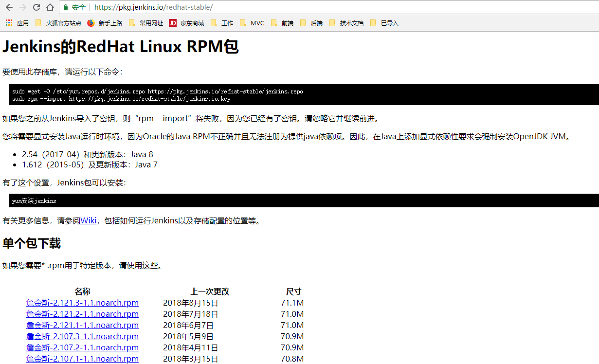Click the 2.54 Java 8 bullet item
Screen dimensions: 599x364
click(x=88, y=154)
